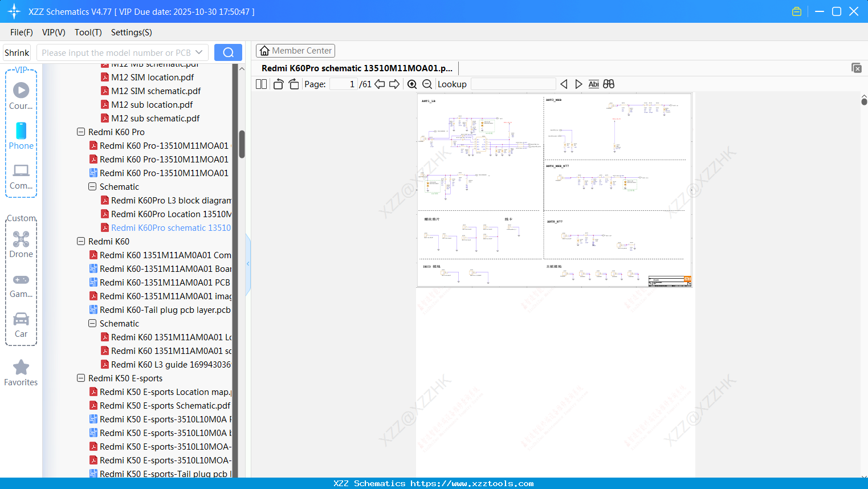Viewport: 868px width, 489px height.
Task: Rotate the page counterclockwise
Action: click(x=278, y=84)
